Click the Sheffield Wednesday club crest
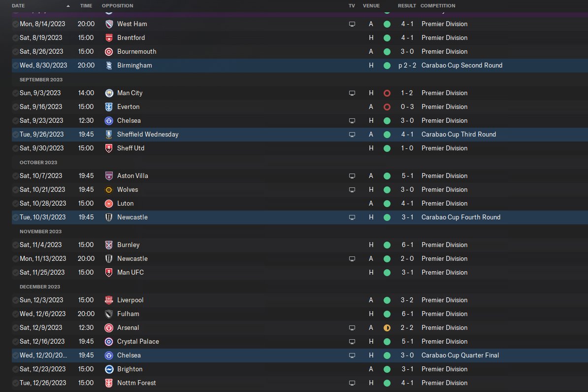This screenshot has height=392, width=588. point(109,135)
